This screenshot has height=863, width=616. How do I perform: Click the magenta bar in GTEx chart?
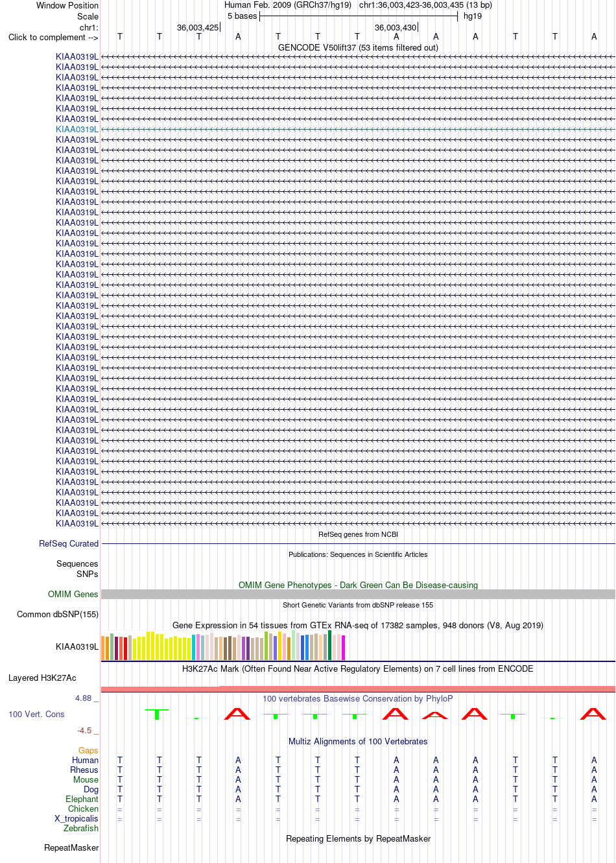point(343,648)
